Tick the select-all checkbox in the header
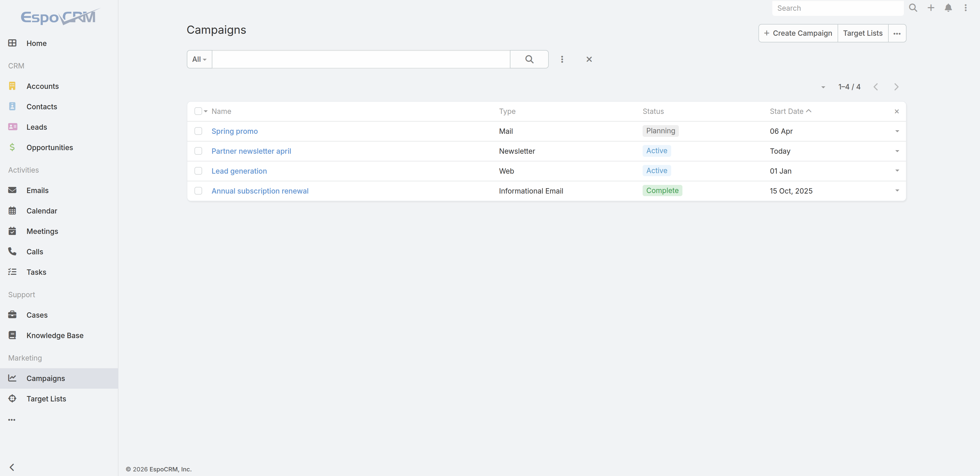The image size is (980, 476). [x=198, y=111]
